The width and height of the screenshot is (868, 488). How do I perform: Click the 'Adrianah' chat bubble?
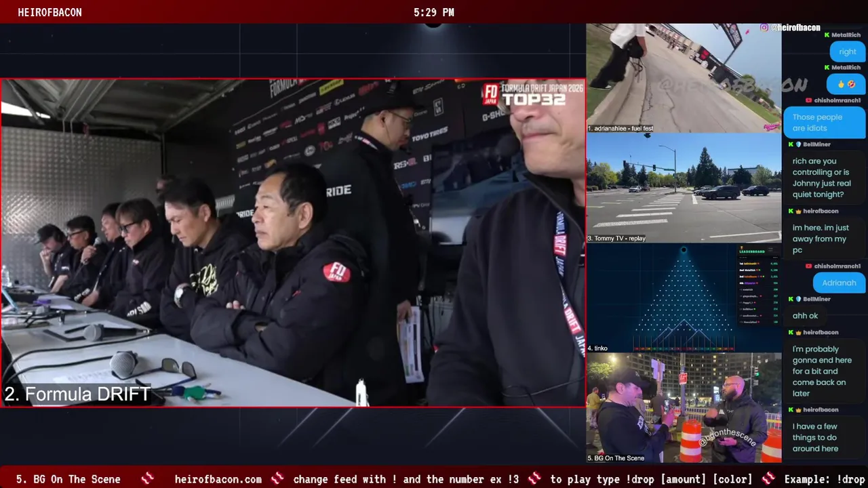tap(839, 283)
